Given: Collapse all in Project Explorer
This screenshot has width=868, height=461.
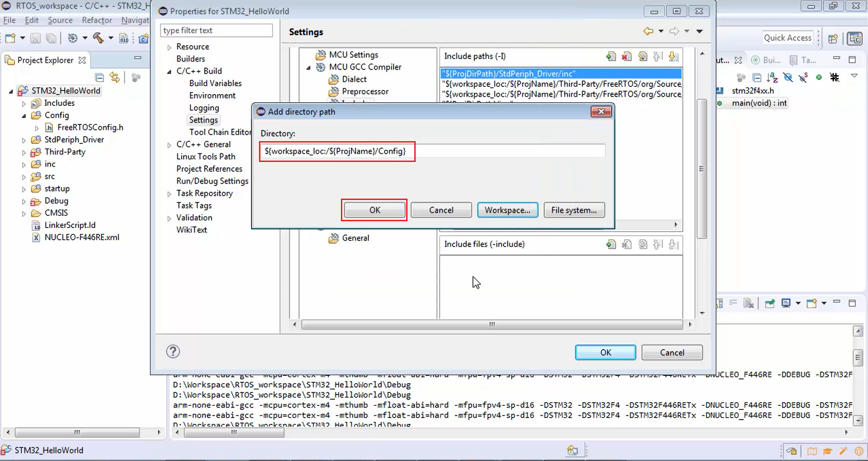Looking at the screenshot, I should click(100, 77).
